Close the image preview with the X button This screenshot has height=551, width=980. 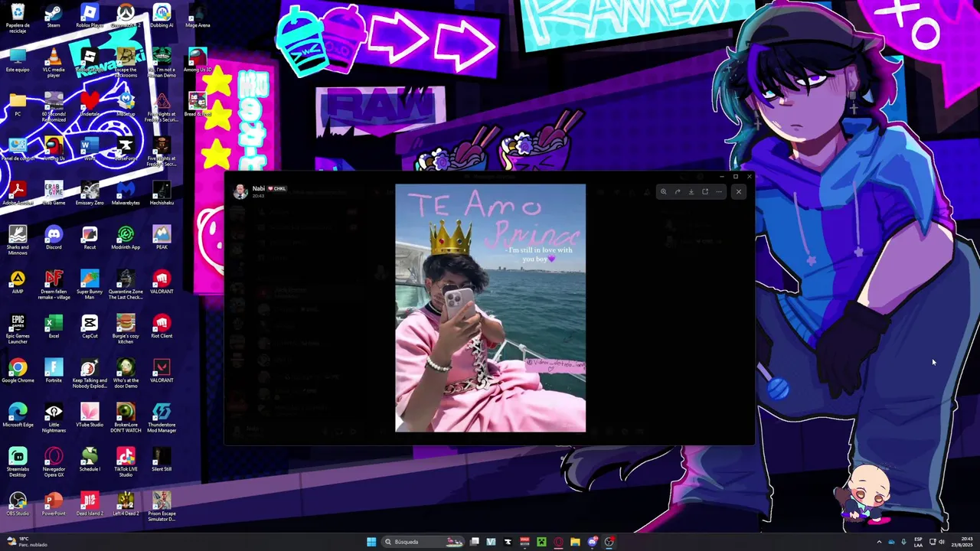click(739, 192)
